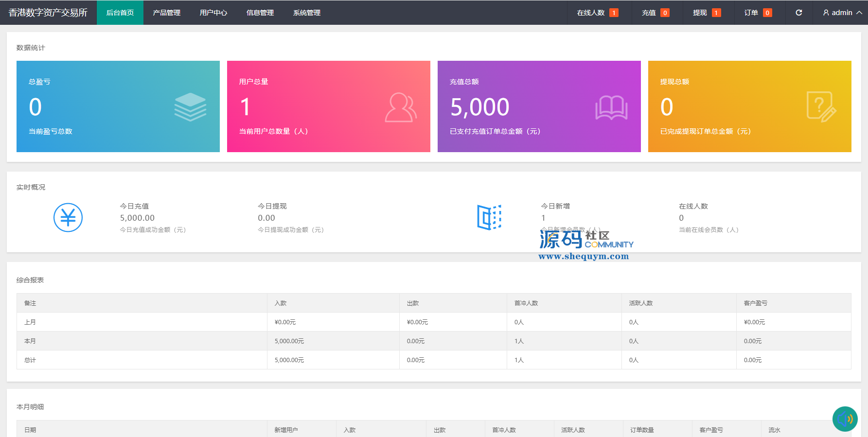Click the green floating sound button

(845, 419)
